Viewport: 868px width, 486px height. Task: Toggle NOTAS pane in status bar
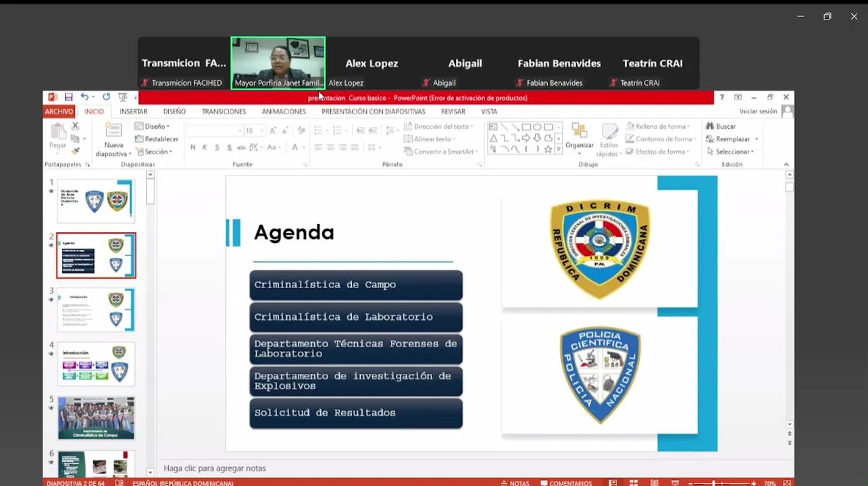pos(515,483)
